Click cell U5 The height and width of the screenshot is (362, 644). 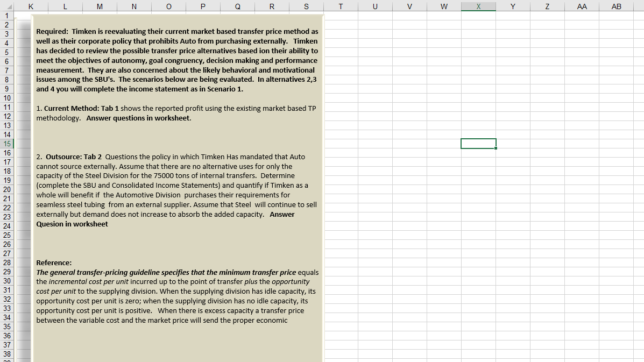click(x=375, y=52)
